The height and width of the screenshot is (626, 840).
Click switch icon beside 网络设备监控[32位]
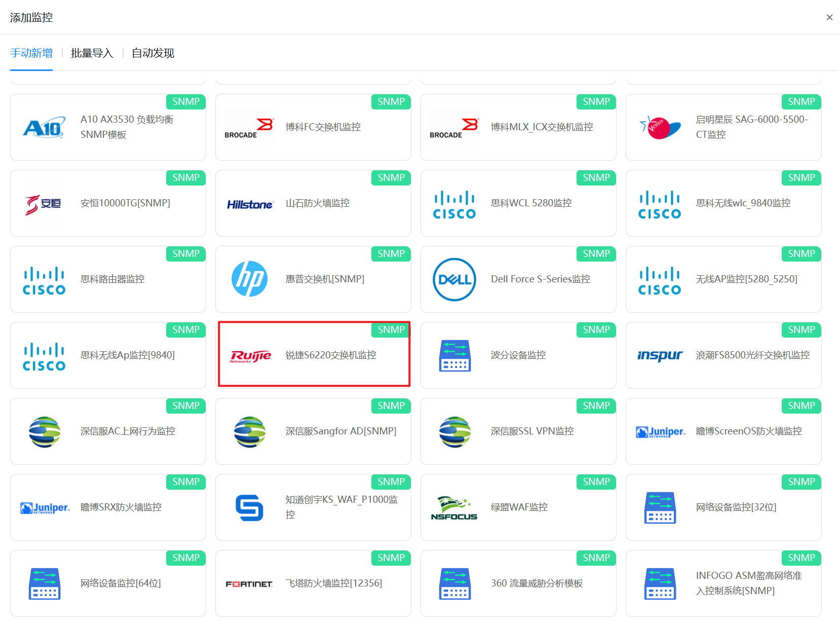click(660, 507)
